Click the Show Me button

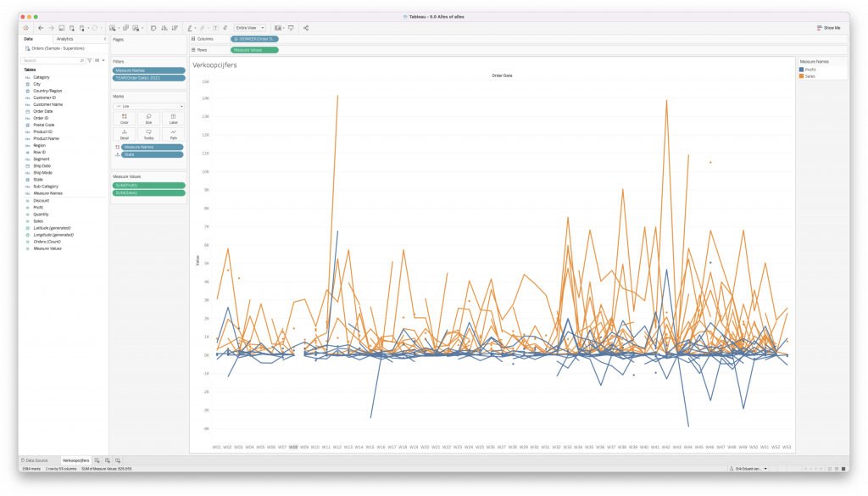tap(829, 28)
